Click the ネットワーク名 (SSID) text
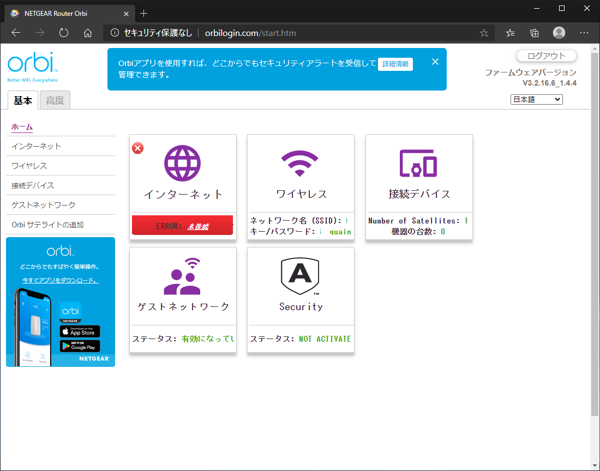Viewport: 600px width, 471px height. tap(295, 221)
